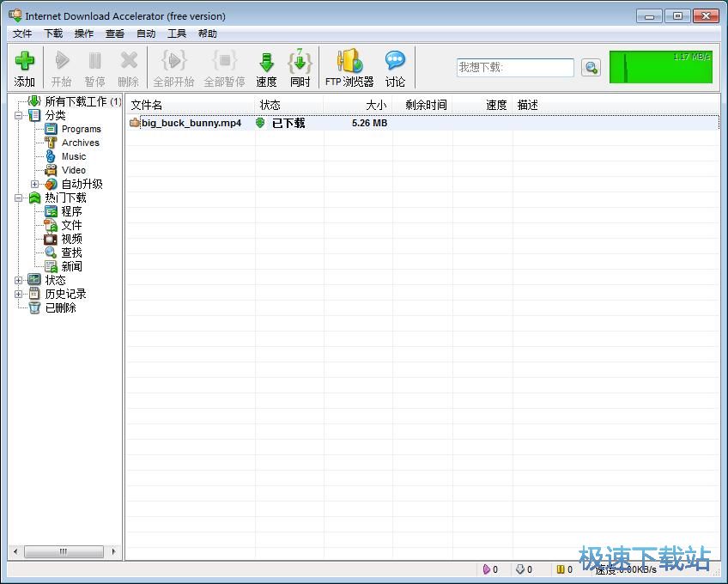
Task: Click the Delete (删除) toolbar icon
Action: (x=128, y=68)
